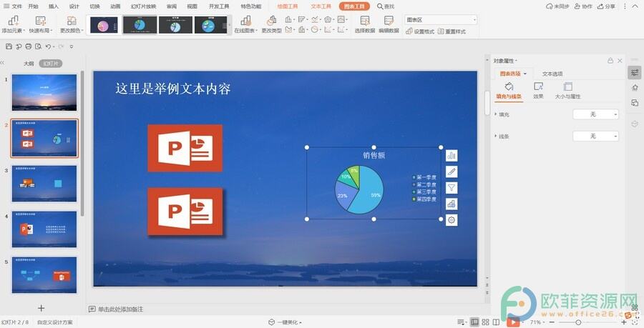Click the chart type button beside chart

452,204
